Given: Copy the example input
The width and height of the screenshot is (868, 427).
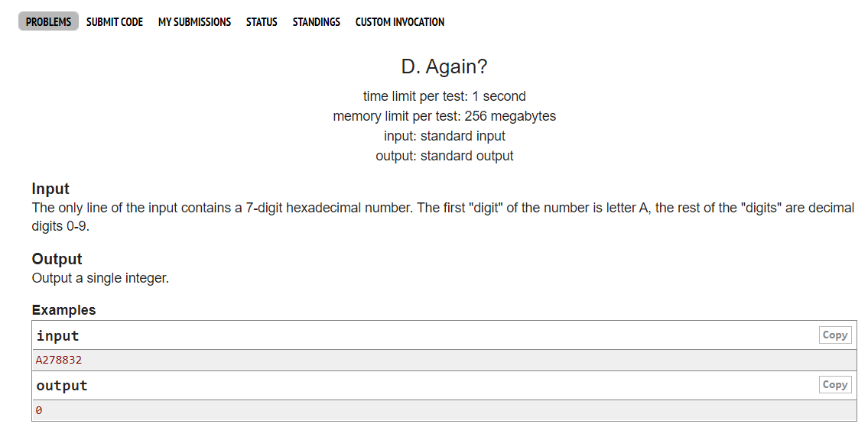Looking at the screenshot, I should coord(834,335).
